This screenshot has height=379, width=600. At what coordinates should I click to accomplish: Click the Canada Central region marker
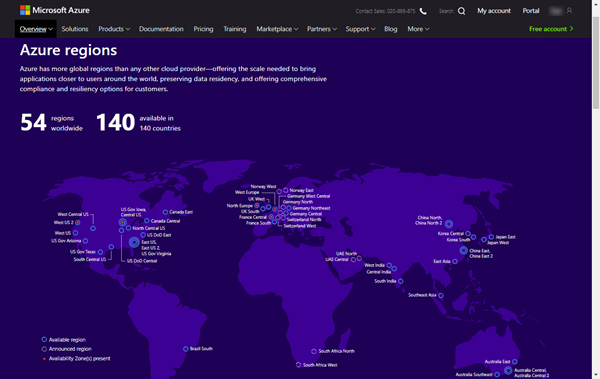click(x=147, y=221)
